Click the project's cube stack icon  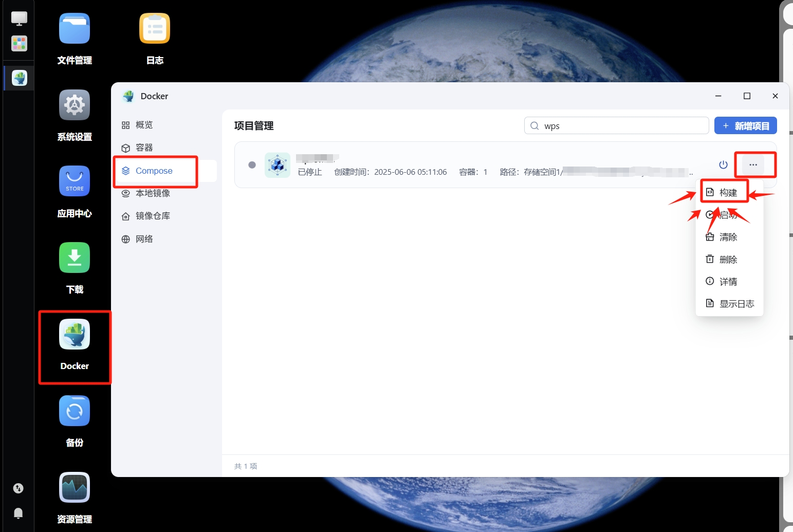pyautogui.click(x=278, y=165)
